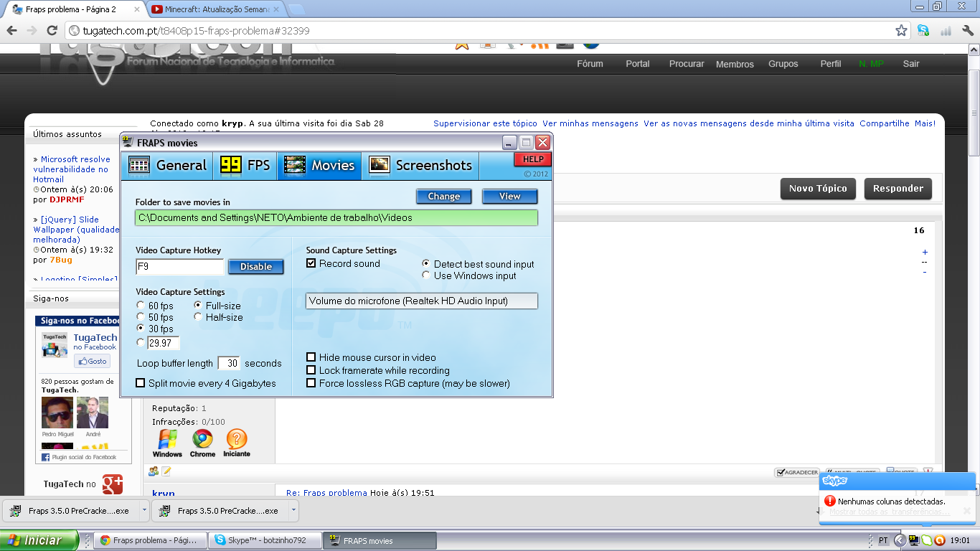Expand the first Fraps download's arrow menu
Viewport: 980px width, 551px height.
point(144,511)
